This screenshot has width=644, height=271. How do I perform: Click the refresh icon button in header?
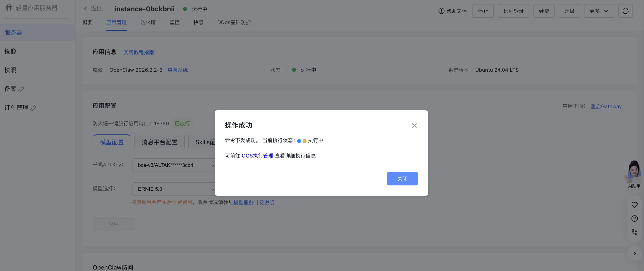point(625,11)
